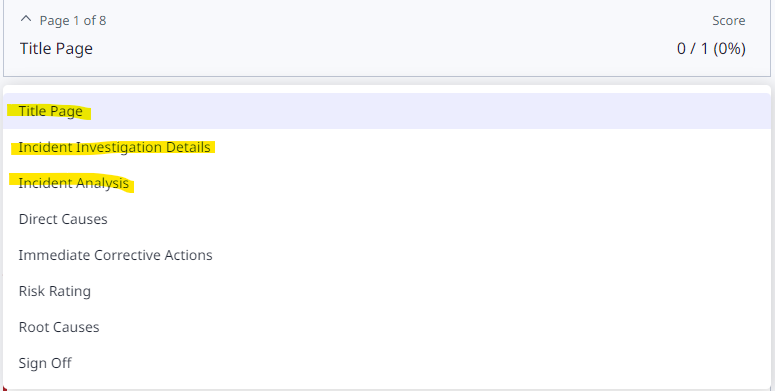Pick the entry directly below Direct Causes
775x391 pixels.
click(387, 255)
